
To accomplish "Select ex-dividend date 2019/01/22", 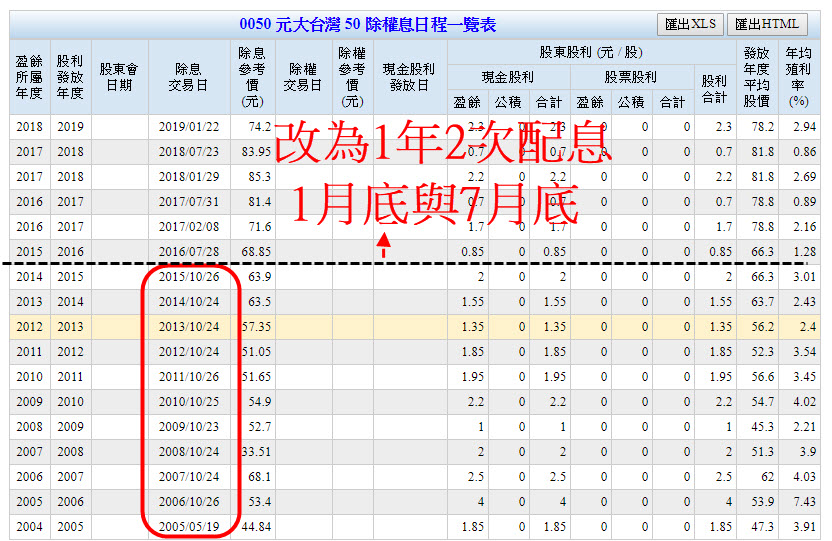I will tap(189, 127).
